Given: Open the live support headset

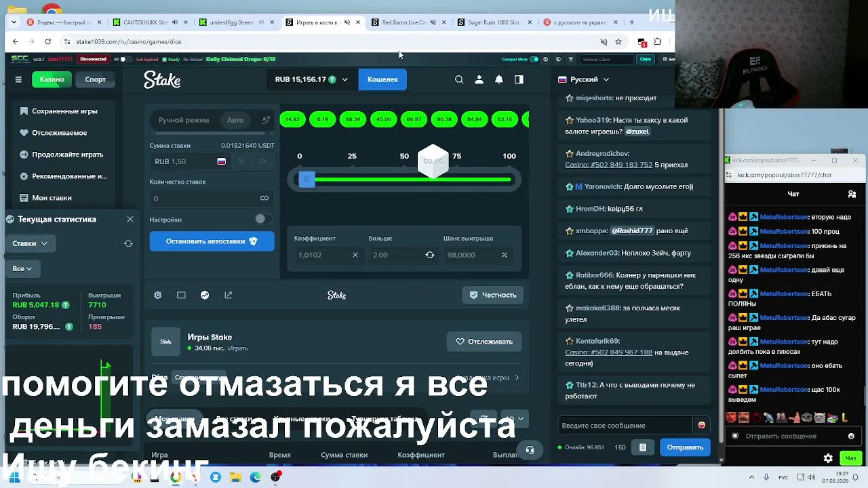Looking at the screenshot, I should click(x=530, y=449).
